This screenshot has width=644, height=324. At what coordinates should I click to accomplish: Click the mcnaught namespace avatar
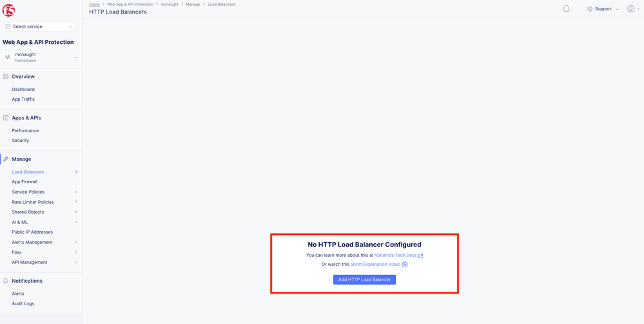pyautogui.click(x=7, y=57)
